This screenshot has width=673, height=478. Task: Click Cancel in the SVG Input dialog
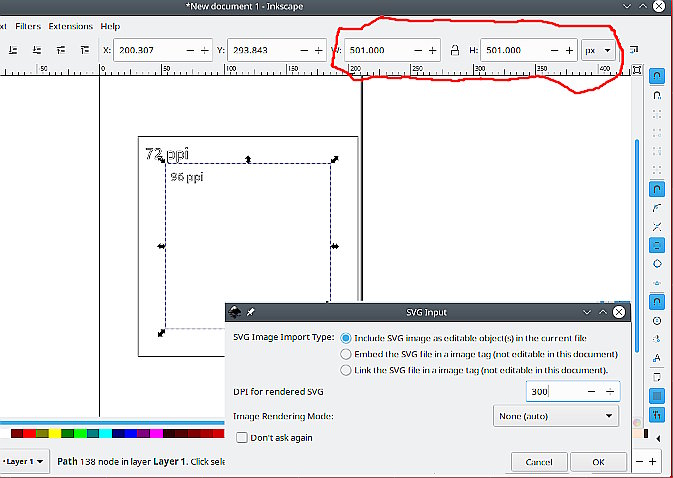click(x=539, y=462)
